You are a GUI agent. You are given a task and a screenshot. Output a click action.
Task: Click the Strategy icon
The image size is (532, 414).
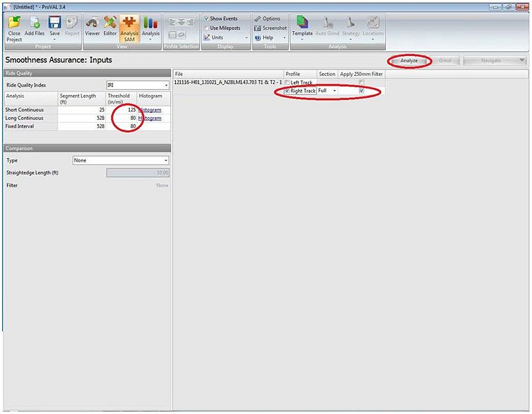[350, 23]
